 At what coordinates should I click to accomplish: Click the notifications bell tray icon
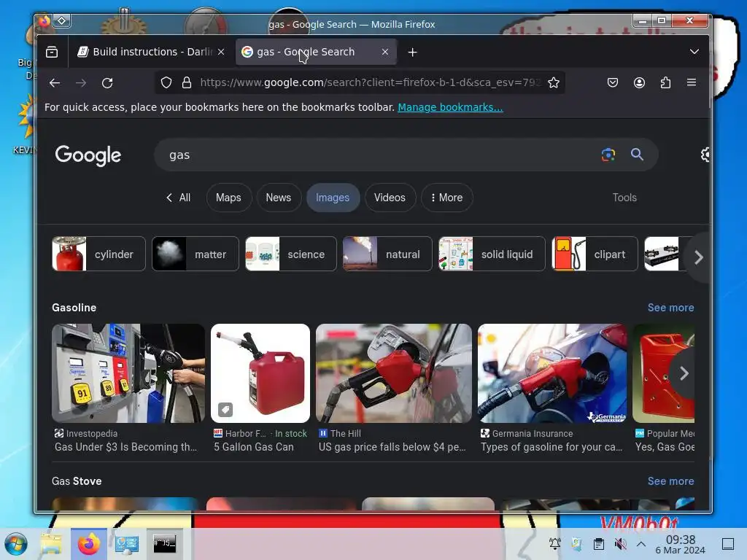554,544
